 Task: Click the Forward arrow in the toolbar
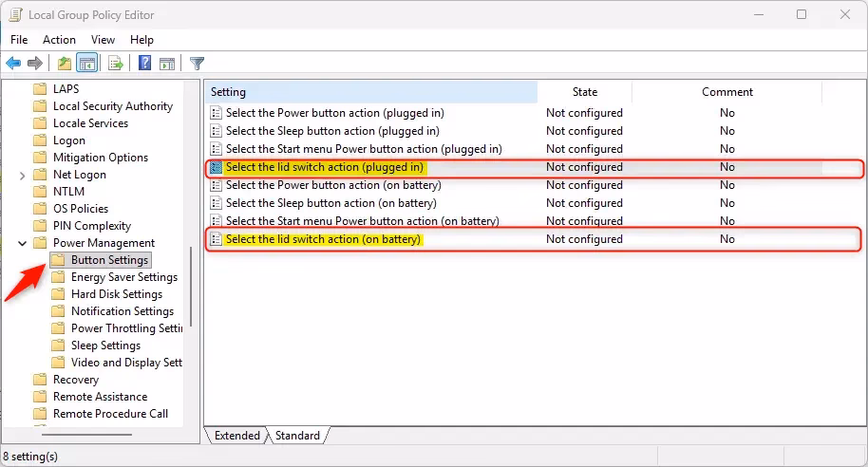(35, 64)
